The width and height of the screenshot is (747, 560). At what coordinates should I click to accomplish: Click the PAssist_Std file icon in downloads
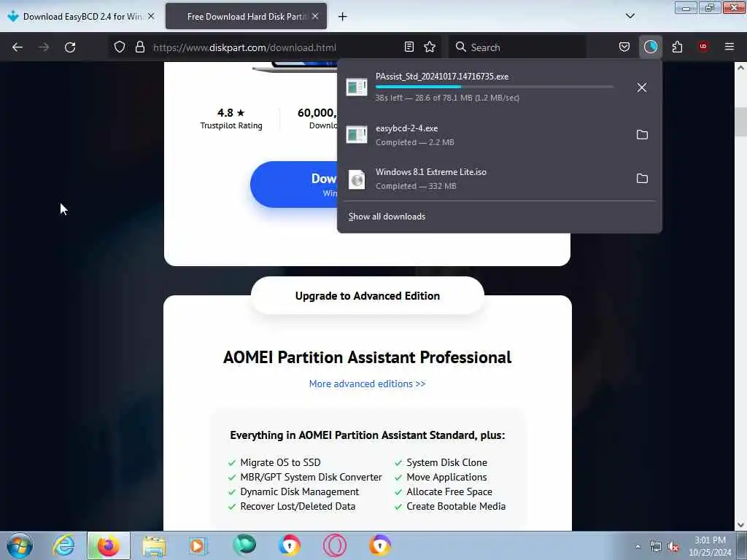(356, 87)
